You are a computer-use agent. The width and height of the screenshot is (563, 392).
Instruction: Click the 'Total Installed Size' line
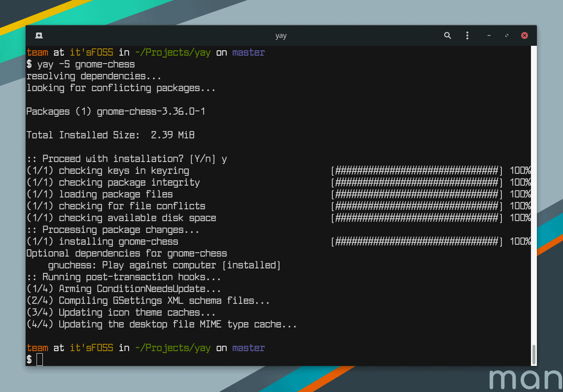tap(110, 135)
